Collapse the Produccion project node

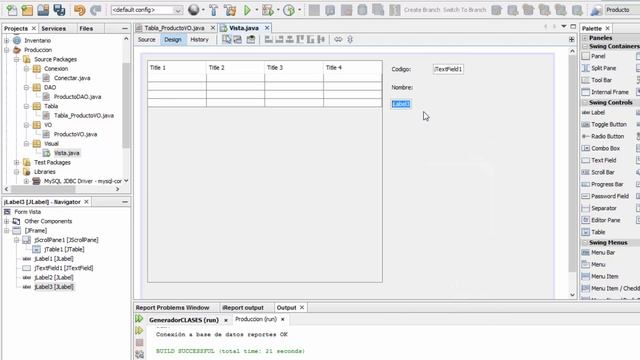7,50
